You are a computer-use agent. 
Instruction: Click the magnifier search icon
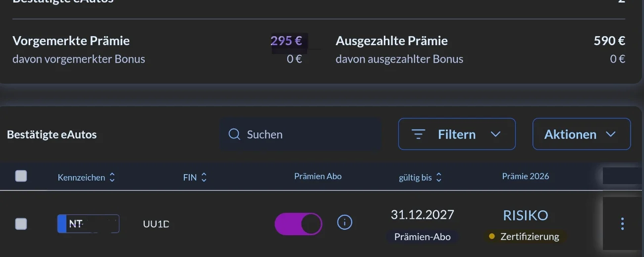click(234, 134)
